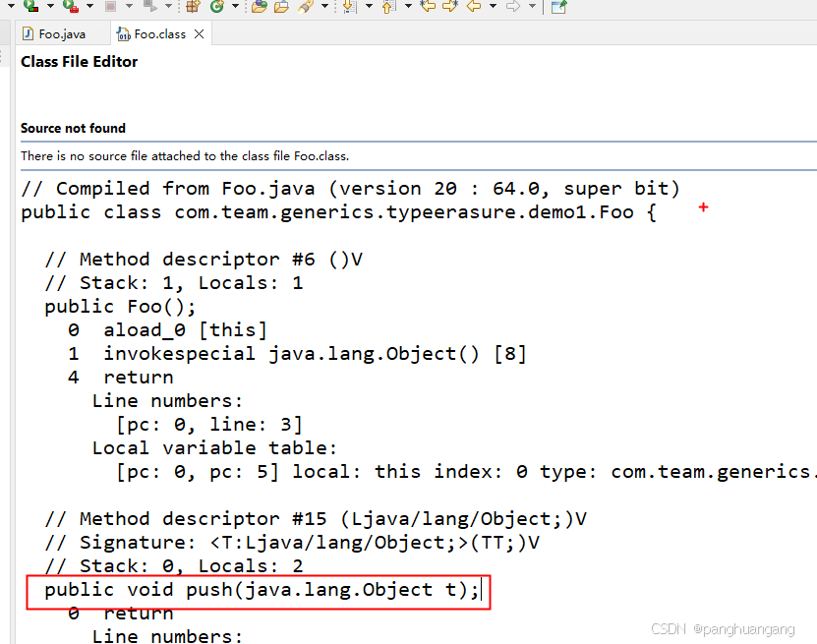Click the Open Type folder icon
817x644 pixels.
(259, 6)
